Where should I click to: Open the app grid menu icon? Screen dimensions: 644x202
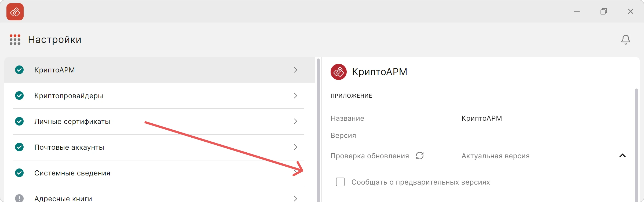15,40
